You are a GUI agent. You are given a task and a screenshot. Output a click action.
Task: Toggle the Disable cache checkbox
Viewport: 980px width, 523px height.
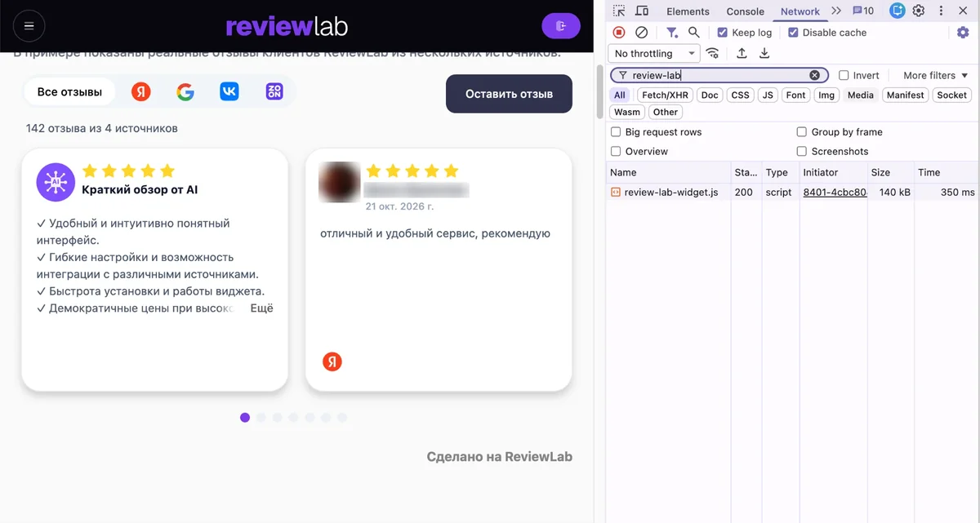coord(793,33)
